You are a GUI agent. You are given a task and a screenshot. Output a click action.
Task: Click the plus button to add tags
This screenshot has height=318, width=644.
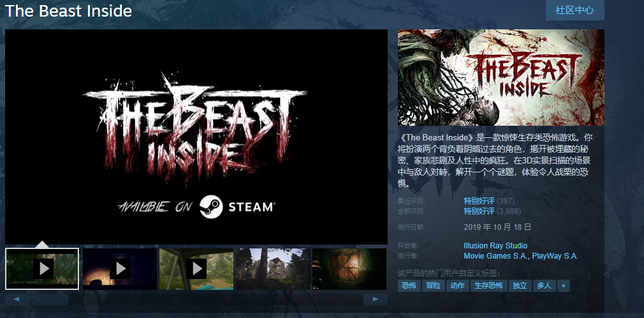pyautogui.click(x=564, y=285)
